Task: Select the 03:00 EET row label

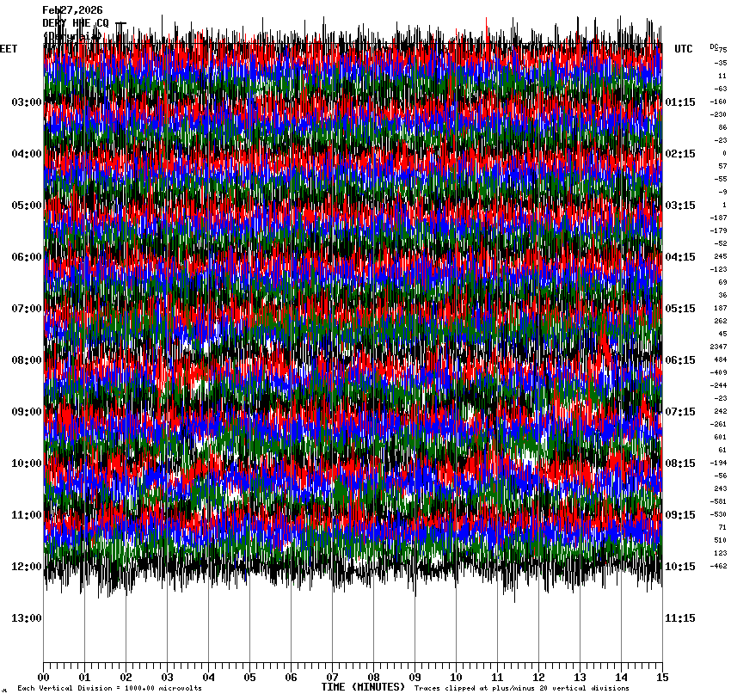Action: (x=26, y=102)
